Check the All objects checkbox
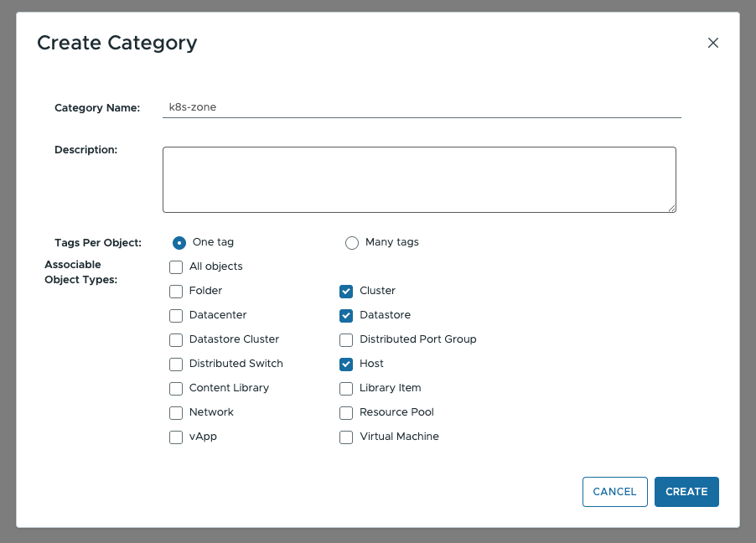Screen dimensions: 756x543 [x=176, y=266]
